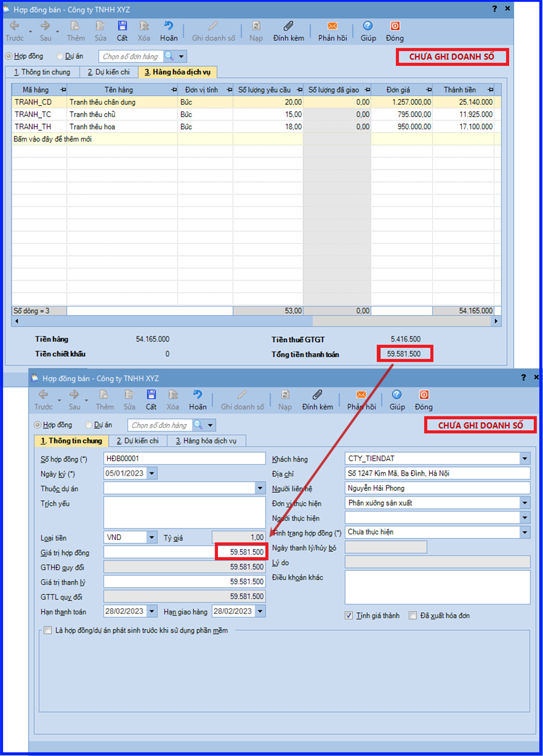
Task: Click Đính kèm paperclip in top window
Action: pyautogui.click(x=289, y=26)
